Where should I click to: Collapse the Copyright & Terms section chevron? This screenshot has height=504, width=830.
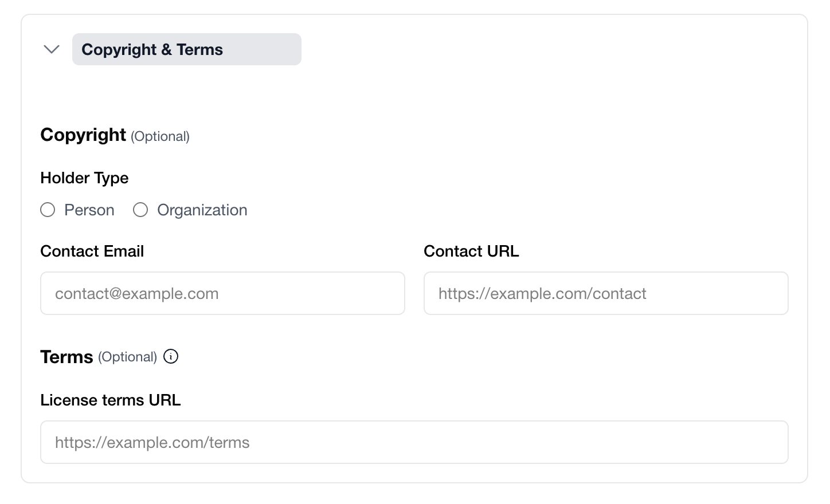click(x=52, y=49)
